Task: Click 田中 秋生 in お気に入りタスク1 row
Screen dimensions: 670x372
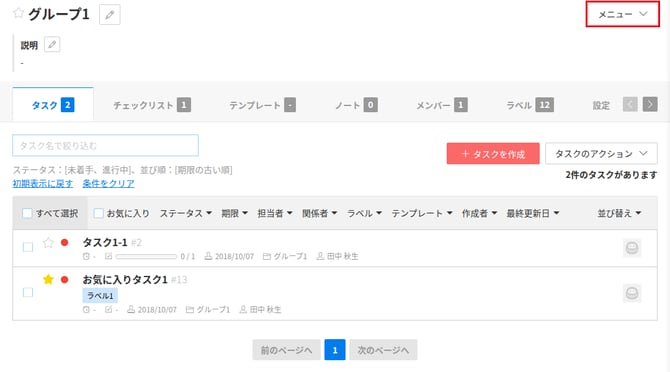Action: (261, 310)
